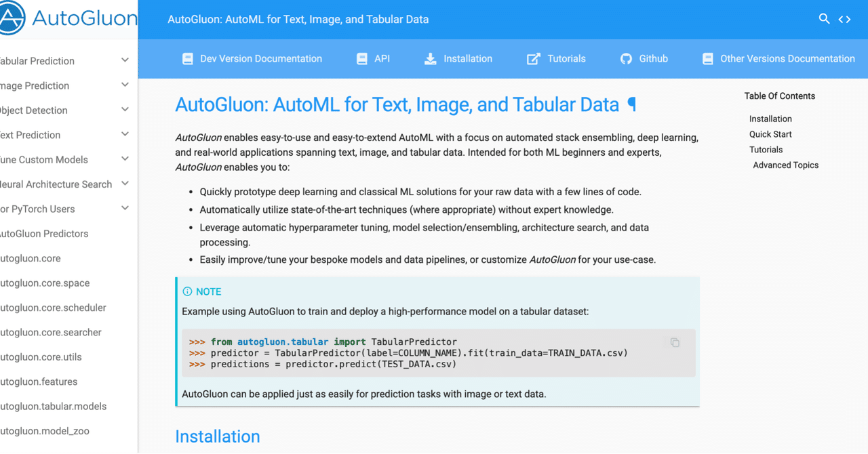Click the Installation download icon in the navbar
The width and height of the screenshot is (868, 454).
(430, 59)
